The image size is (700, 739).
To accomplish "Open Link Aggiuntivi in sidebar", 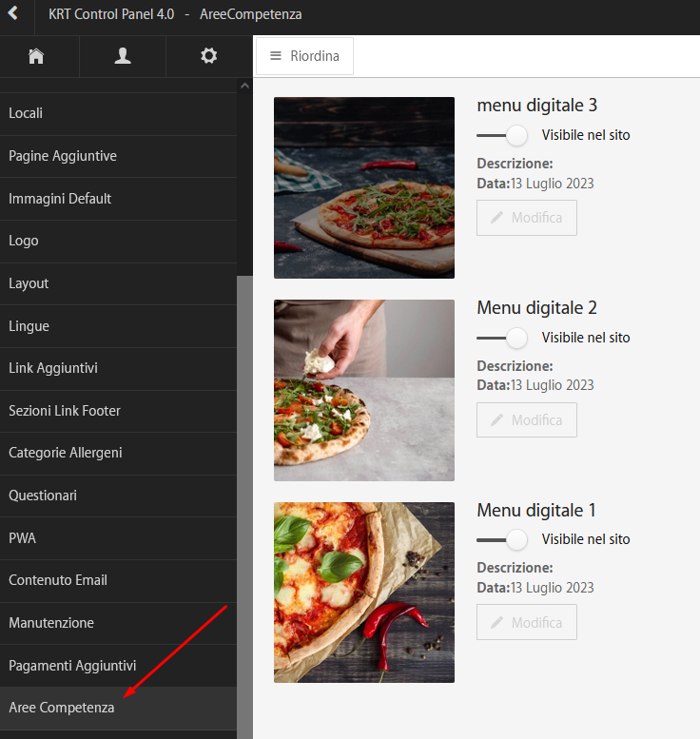I will coord(118,369).
